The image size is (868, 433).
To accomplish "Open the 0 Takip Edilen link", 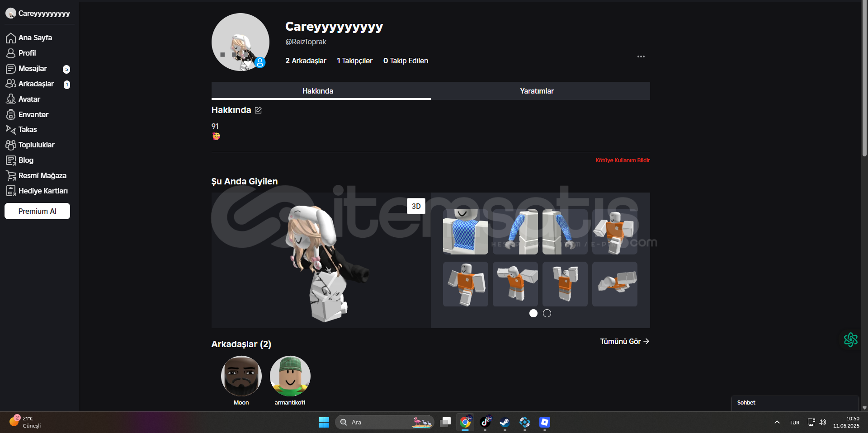I will (406, 61).
